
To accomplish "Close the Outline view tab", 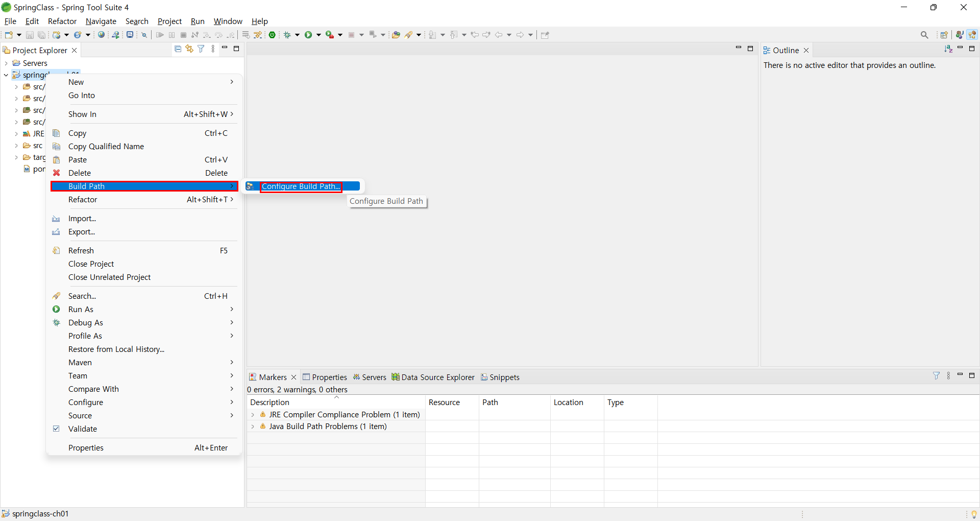I will [806, 50].
